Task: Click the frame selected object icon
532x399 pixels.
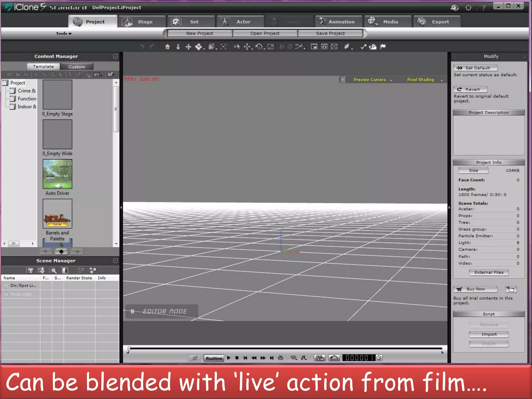Action: pyautogui.click(x=223, y=47)
